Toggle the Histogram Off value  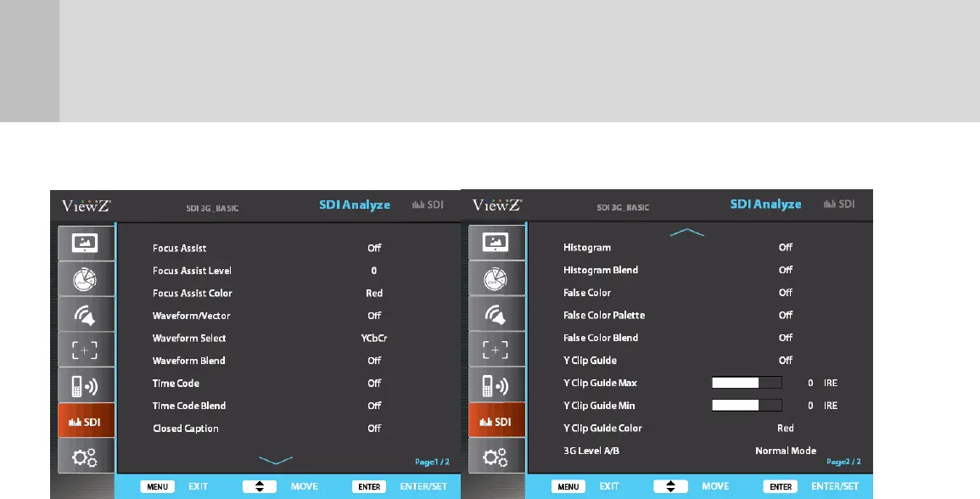[786, 248]
